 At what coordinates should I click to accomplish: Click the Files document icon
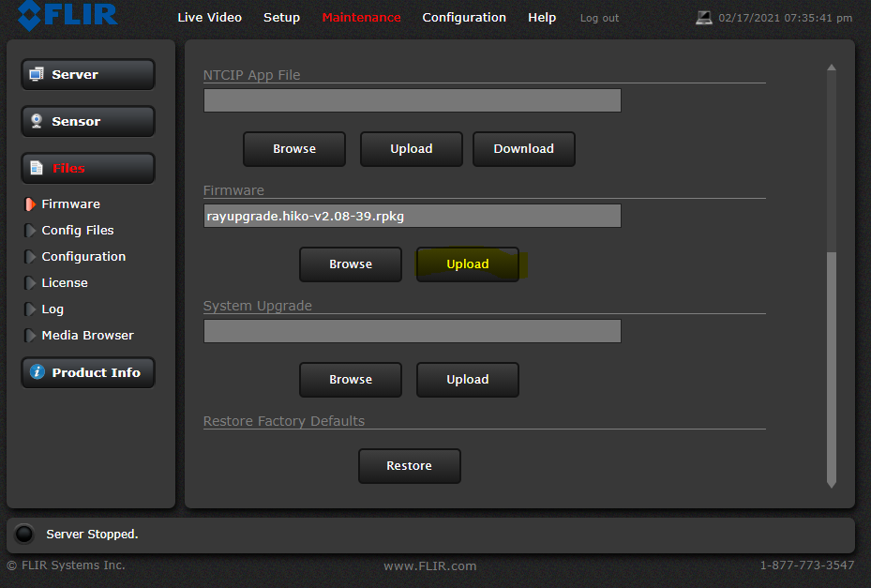click(37, 168)
